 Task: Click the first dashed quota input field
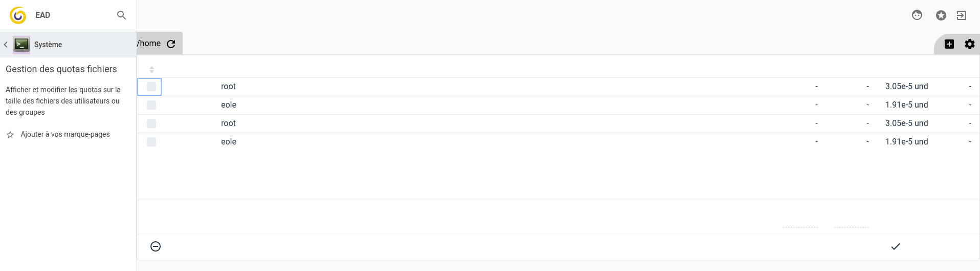tap(800, 223)
